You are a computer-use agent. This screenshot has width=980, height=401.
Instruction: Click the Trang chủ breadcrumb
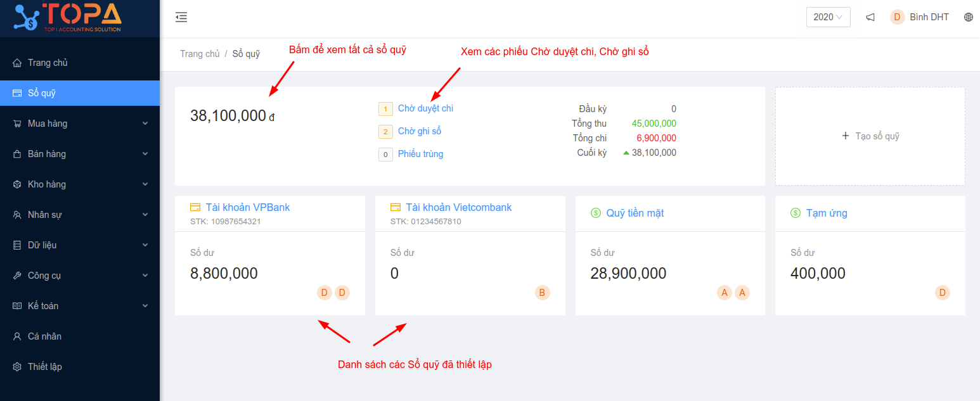pyautogui.click(x=200, y=54)
